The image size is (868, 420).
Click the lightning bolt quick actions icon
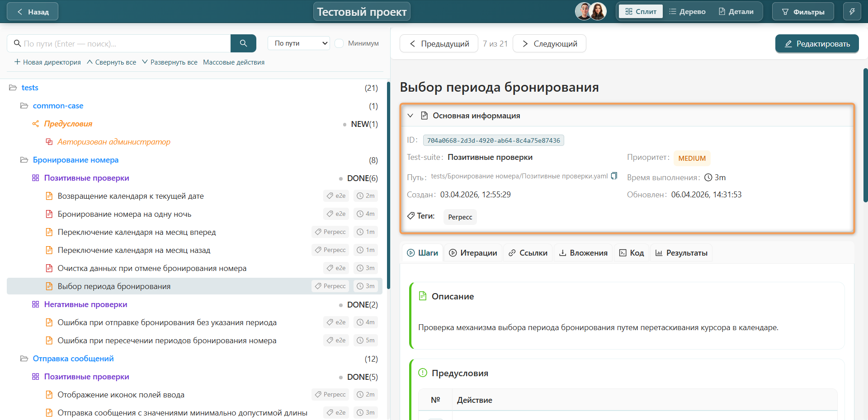click(x=852, y=12)
